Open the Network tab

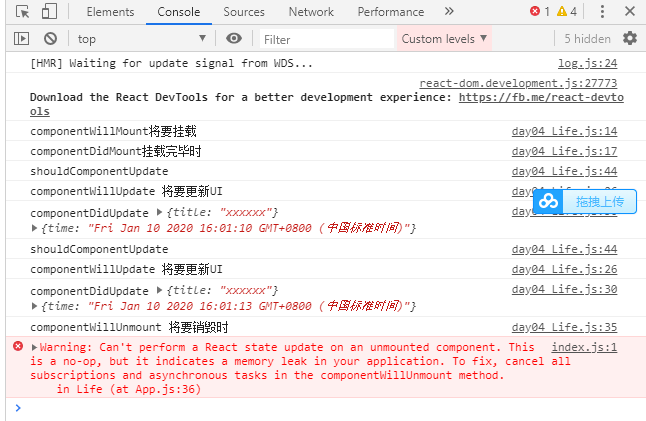click(x=311, y=12)
